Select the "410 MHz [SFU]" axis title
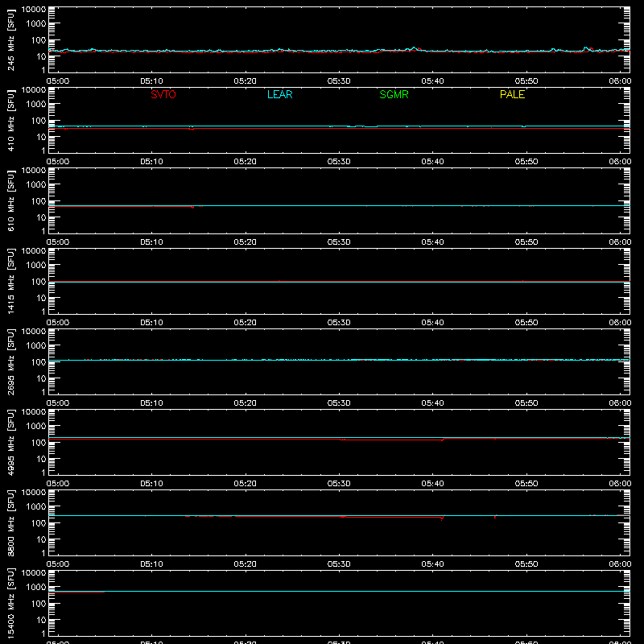This screenshot has height=644, width=644. click(10, 120)
